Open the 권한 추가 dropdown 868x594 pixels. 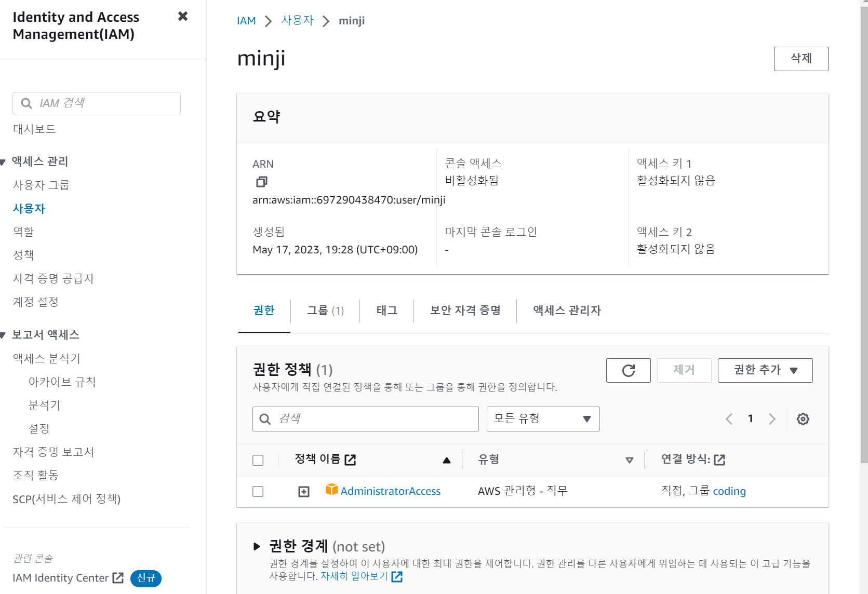(765, 370)
